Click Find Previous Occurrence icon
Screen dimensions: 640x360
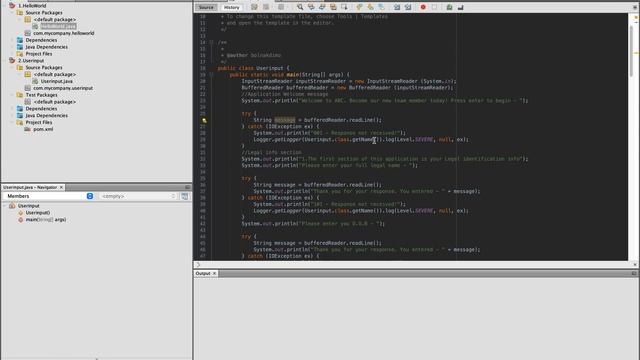[311, 7]
